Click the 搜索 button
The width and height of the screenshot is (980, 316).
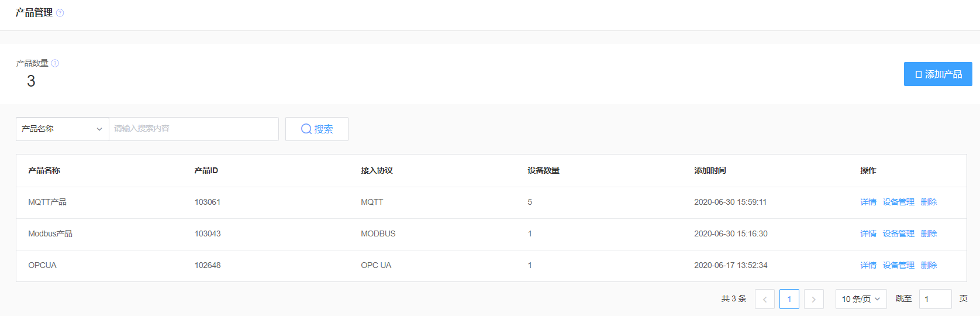[x=317, y=129]
